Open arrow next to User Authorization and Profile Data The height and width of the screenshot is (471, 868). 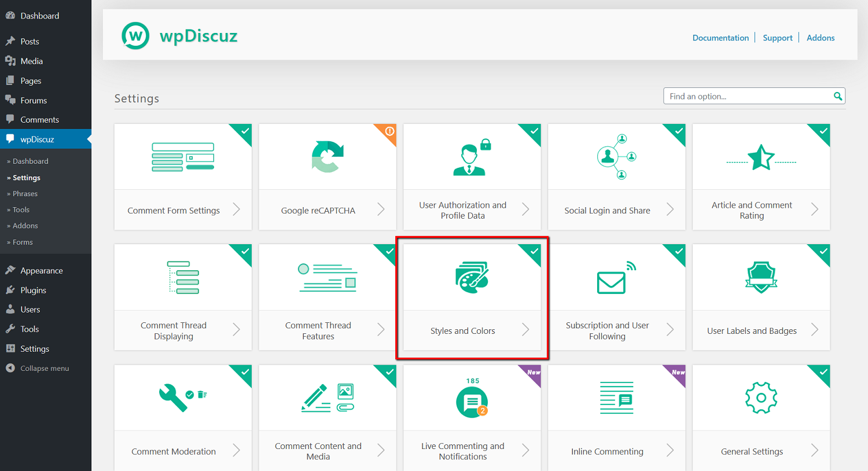(x=525, y=209)
